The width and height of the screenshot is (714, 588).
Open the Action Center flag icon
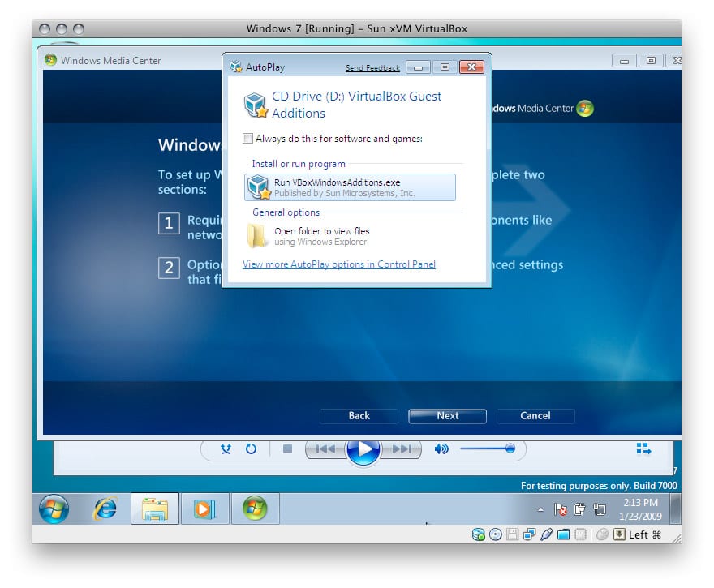pos(561,509)
